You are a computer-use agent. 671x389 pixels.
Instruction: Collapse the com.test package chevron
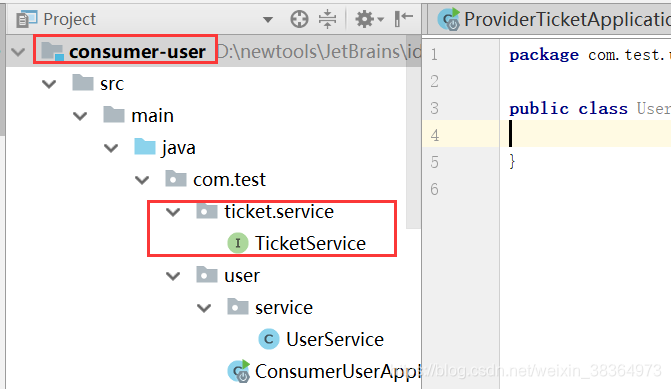[142, 180]
